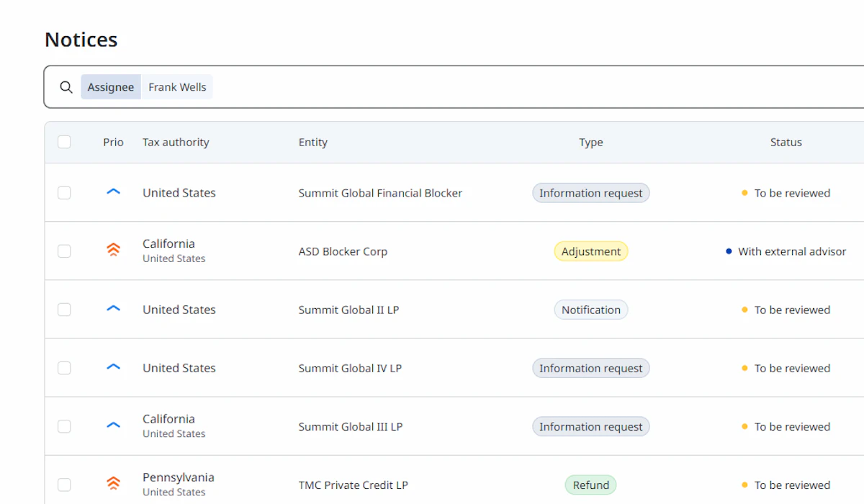
Task: Click the Assignee filter chip
Action: [x=111, y=87]
